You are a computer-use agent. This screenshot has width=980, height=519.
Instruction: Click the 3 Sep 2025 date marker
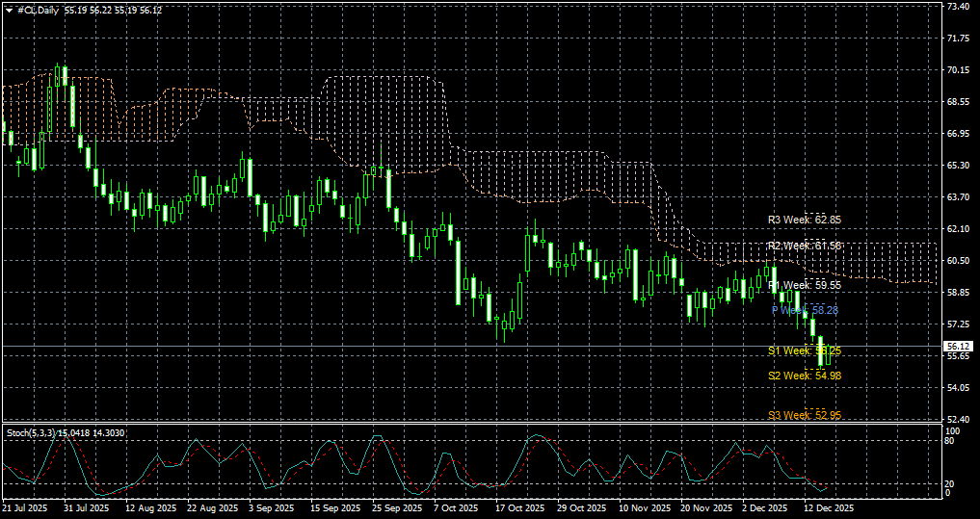pyautogui.click(x=271, y=507)
